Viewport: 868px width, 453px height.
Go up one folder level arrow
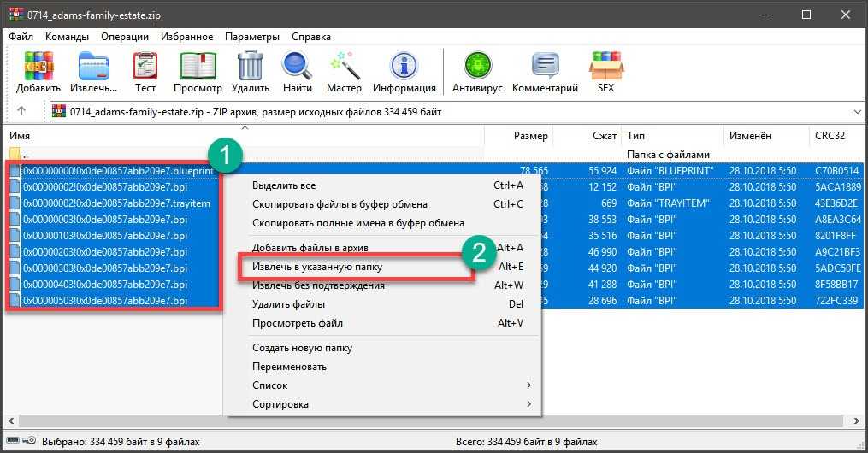(x=21, y=111)
